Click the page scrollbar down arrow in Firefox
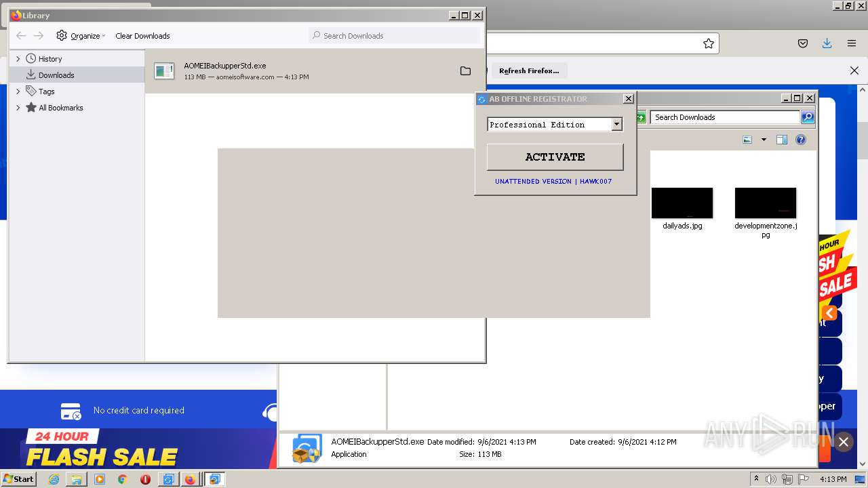 (x=862, y=465)
